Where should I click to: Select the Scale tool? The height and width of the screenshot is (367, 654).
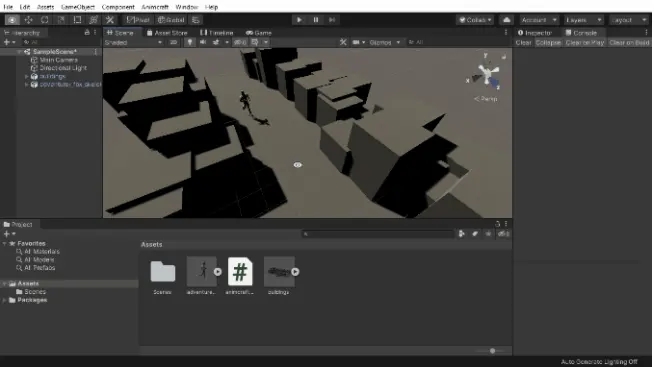point(61,20)
